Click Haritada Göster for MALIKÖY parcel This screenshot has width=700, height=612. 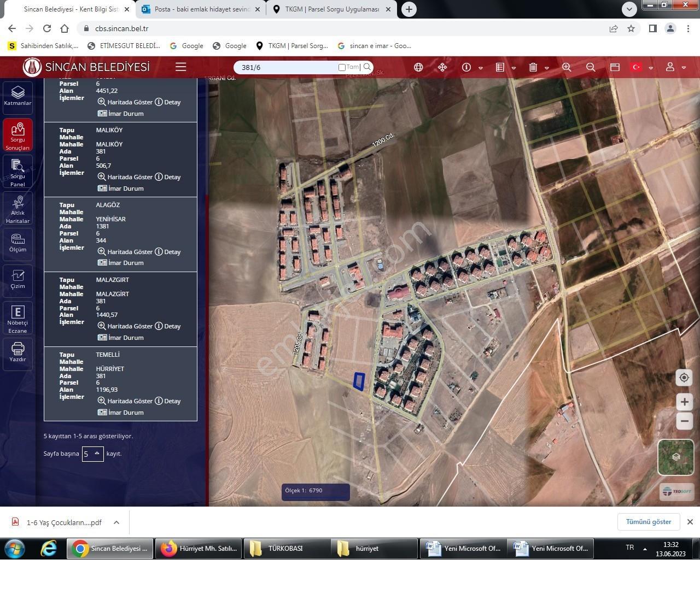click(125, 177)
